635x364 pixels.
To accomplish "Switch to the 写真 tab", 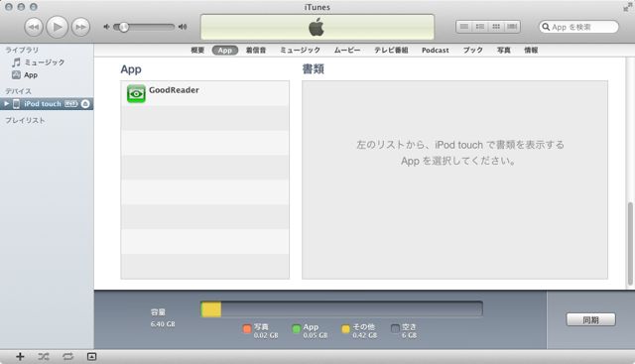I will tap(504, 51).
